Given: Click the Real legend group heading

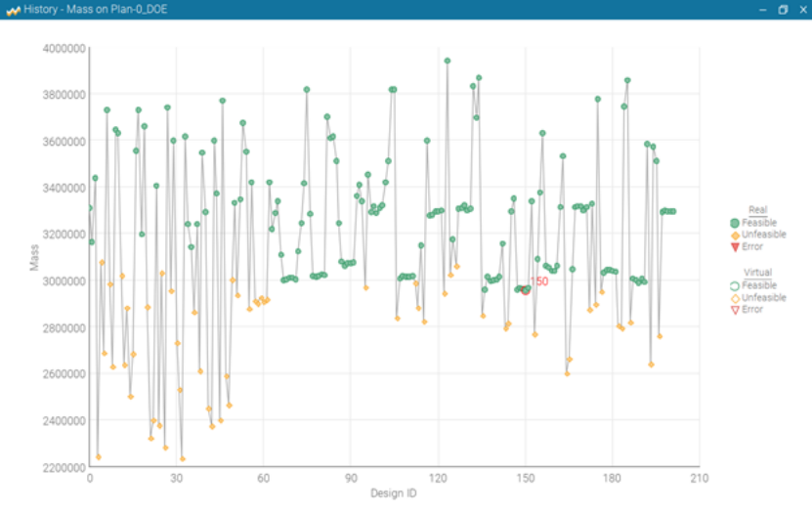Looking at the screenshot, I should coord(757,210).
